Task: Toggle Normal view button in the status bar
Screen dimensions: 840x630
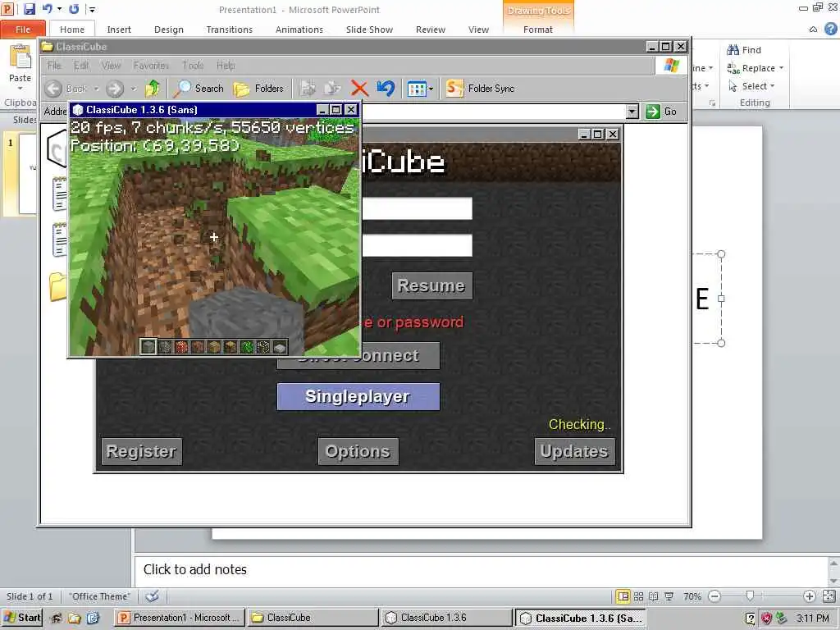Action: click(623, 596)
